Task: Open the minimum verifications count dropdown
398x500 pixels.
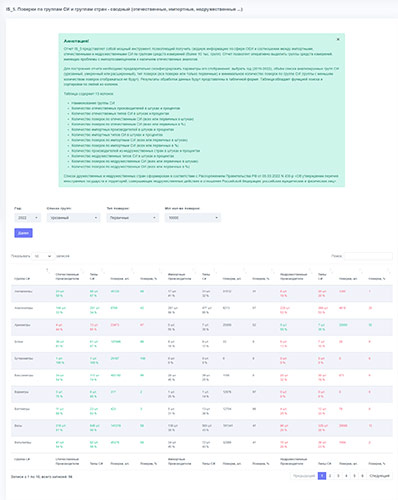Action: pyautogui.click(x=193, y=218)
